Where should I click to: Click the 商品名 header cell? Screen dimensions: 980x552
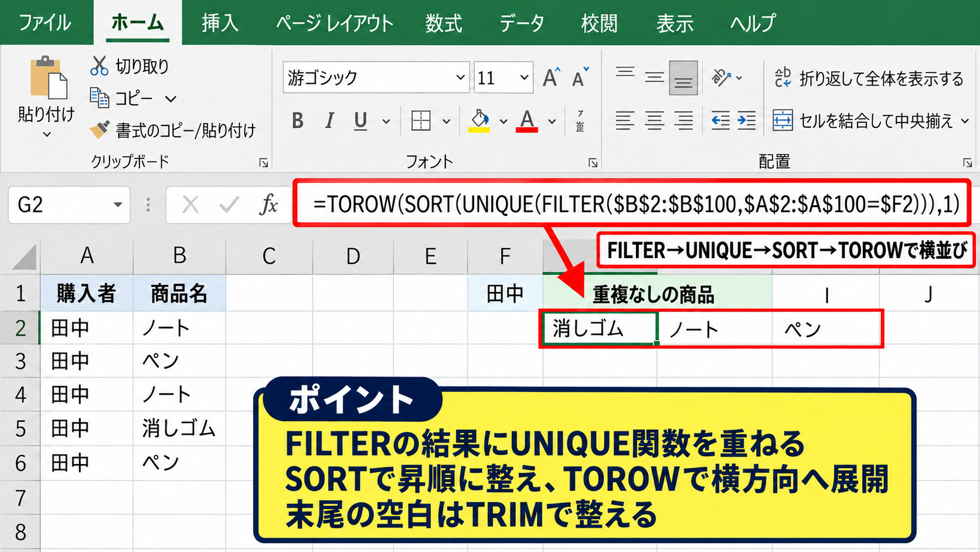tap(179, 293)
